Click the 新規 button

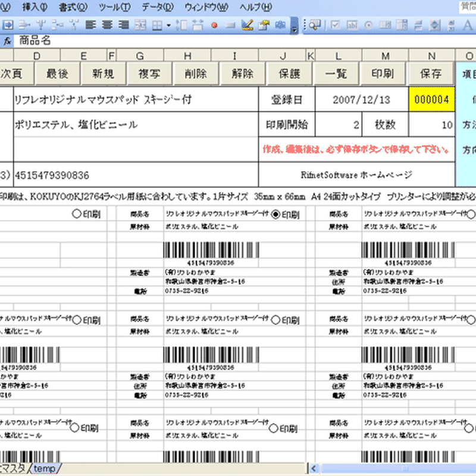click(x=104, y=73)
